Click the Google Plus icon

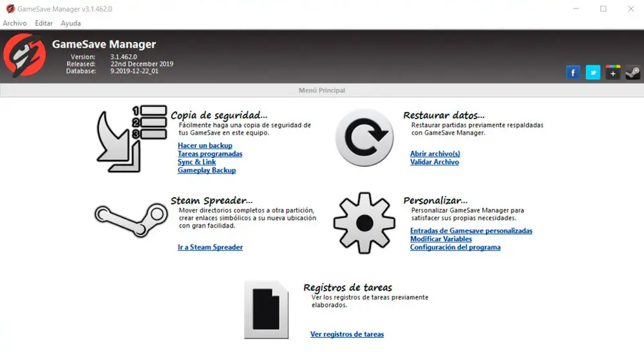612,73
